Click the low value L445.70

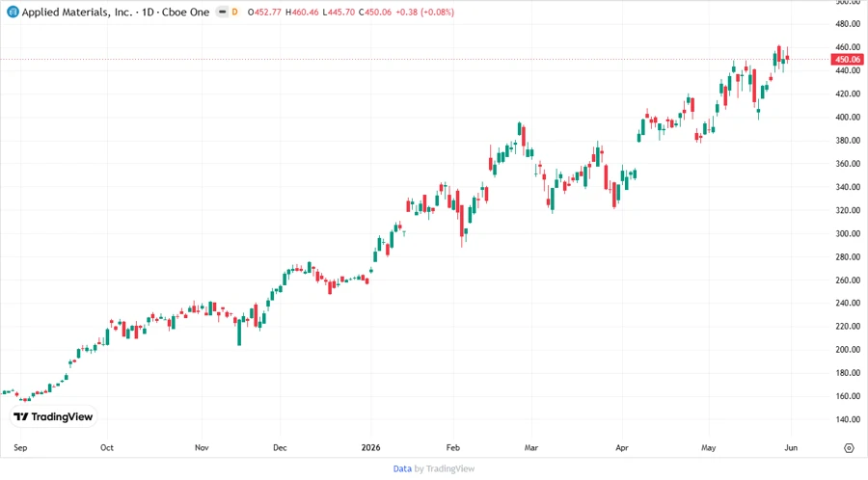click(339, 12)
